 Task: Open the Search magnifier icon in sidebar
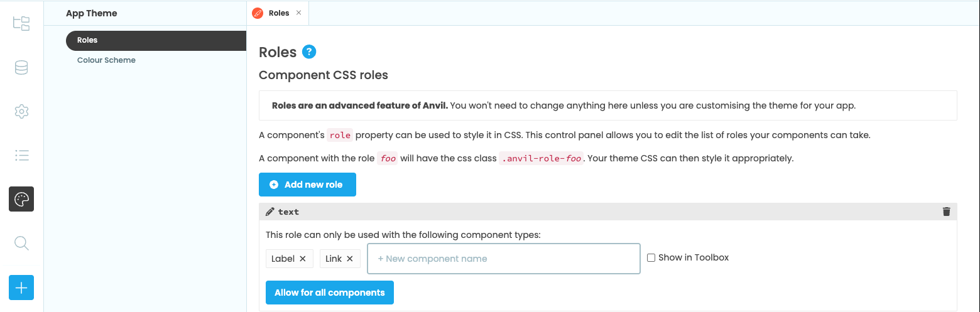tap(21, 243)
